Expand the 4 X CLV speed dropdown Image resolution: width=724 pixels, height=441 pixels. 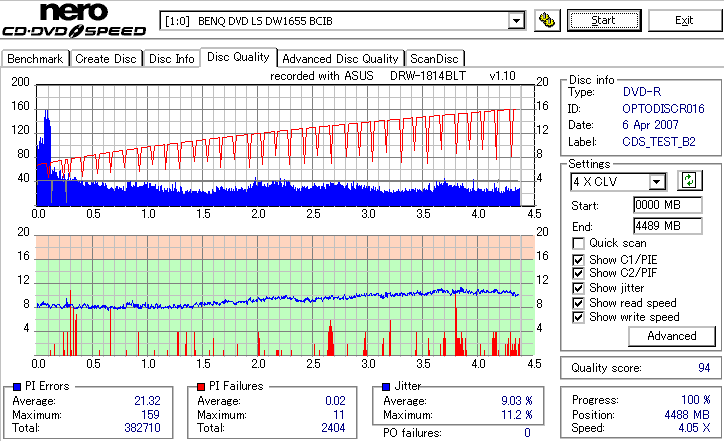click(x=656, y=181)
